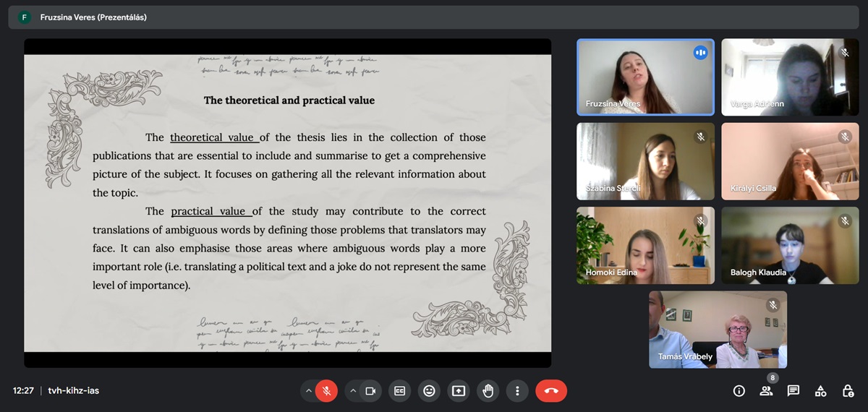Expand video settings arrow beside camera
Viewport: 868px width, 412px height.
(353, 391)
